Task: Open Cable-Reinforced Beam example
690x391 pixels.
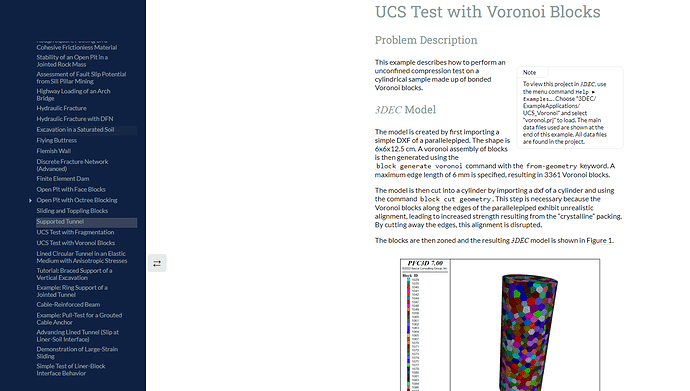Action: click(68, 304)
